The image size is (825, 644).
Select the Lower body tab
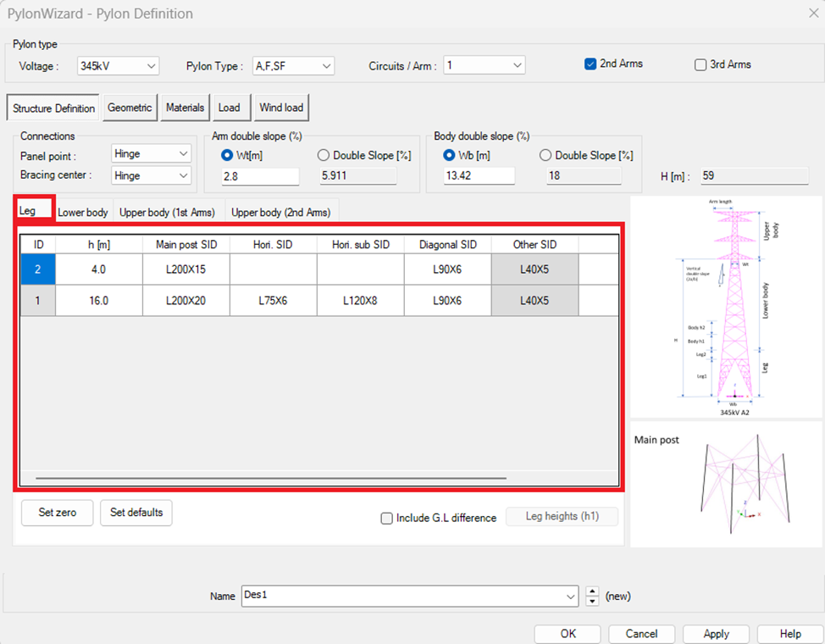tap(83, 212)
